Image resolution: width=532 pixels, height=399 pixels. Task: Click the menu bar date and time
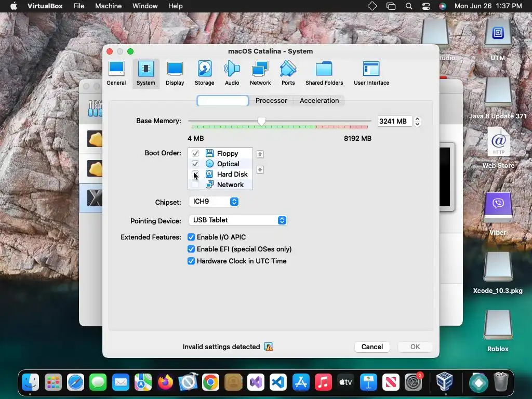coord(488,6)
